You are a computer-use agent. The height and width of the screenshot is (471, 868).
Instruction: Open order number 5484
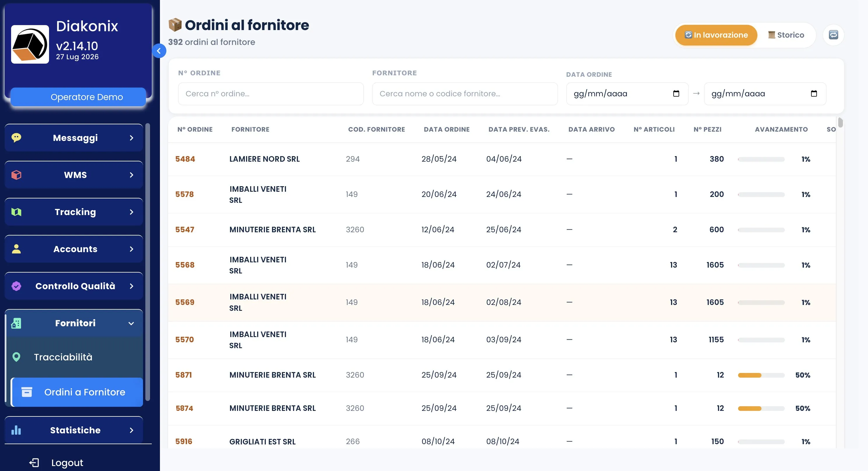[185, 159]
